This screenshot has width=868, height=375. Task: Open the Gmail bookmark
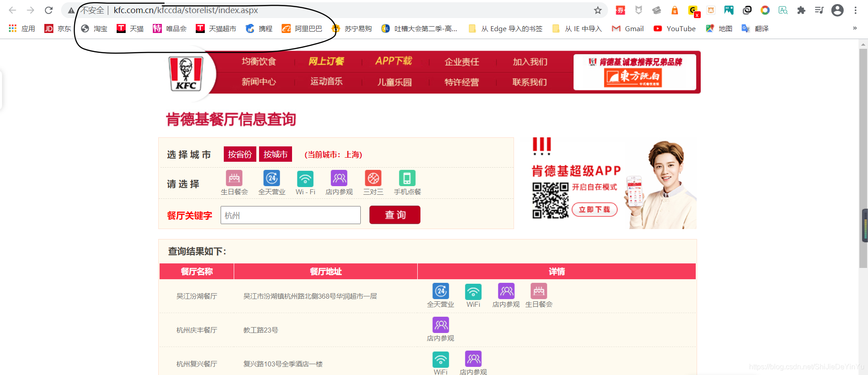click(627, 28)
